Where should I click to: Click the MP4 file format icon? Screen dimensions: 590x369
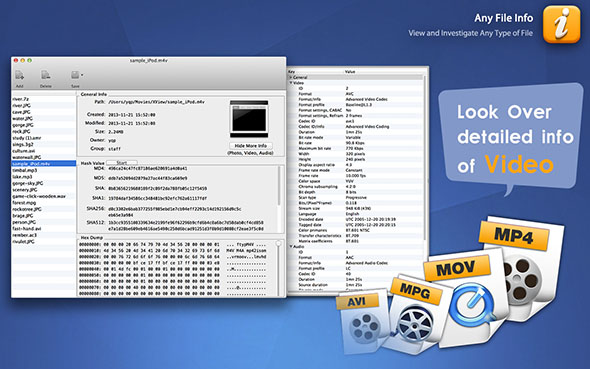click(523, 263)
